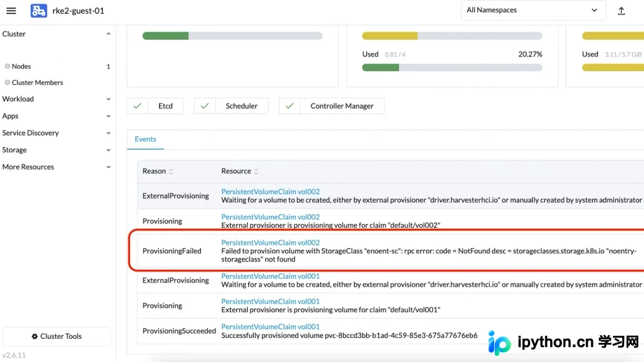644x362 pixels.
Task: Click the green Used 0.81 / 4 progress bar
Action: pos(452,68)
